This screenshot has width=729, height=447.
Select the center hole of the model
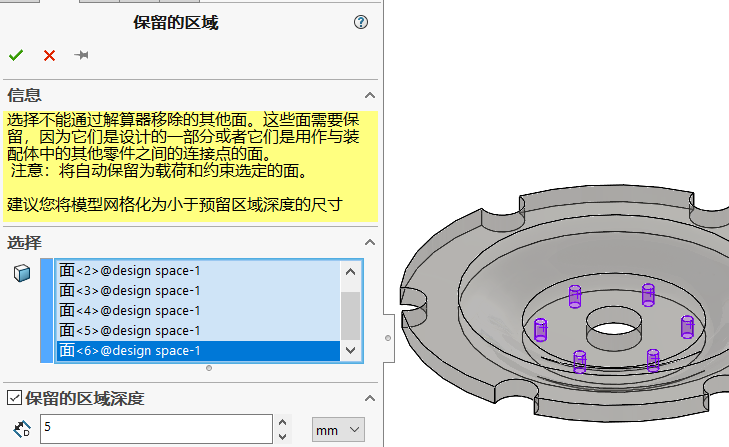614,329
